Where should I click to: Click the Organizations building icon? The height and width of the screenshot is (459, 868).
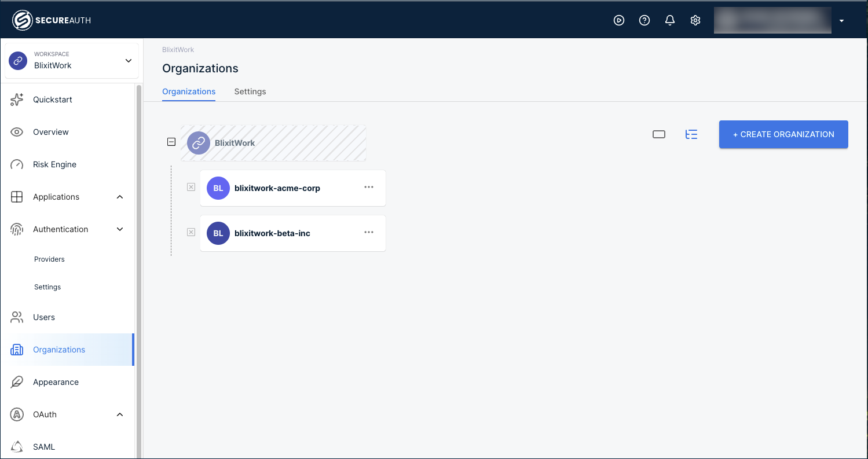tap(17, 350)
